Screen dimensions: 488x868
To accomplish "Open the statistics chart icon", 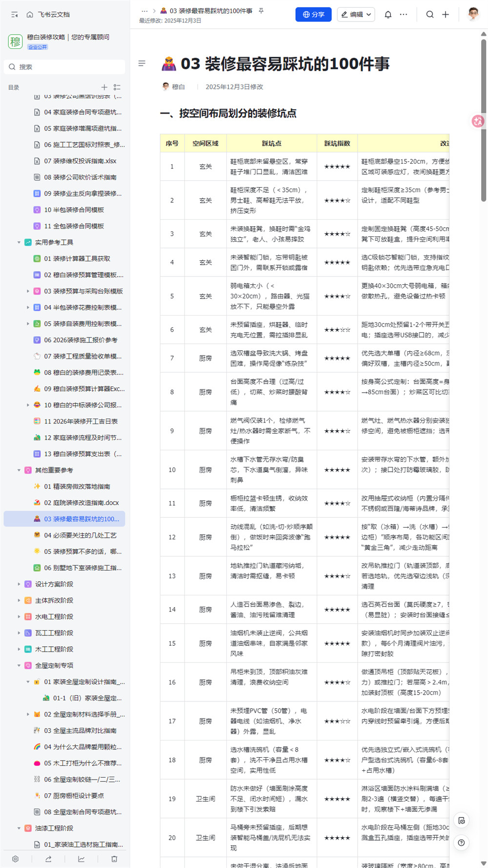I will pos(81,859).
